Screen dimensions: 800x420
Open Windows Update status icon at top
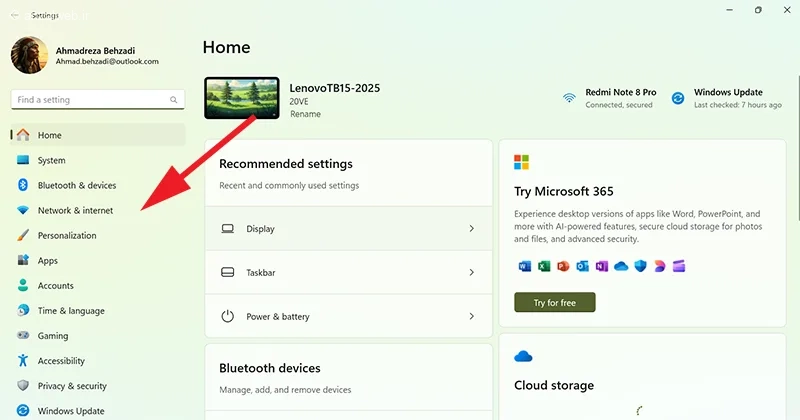tap(678, 98)
